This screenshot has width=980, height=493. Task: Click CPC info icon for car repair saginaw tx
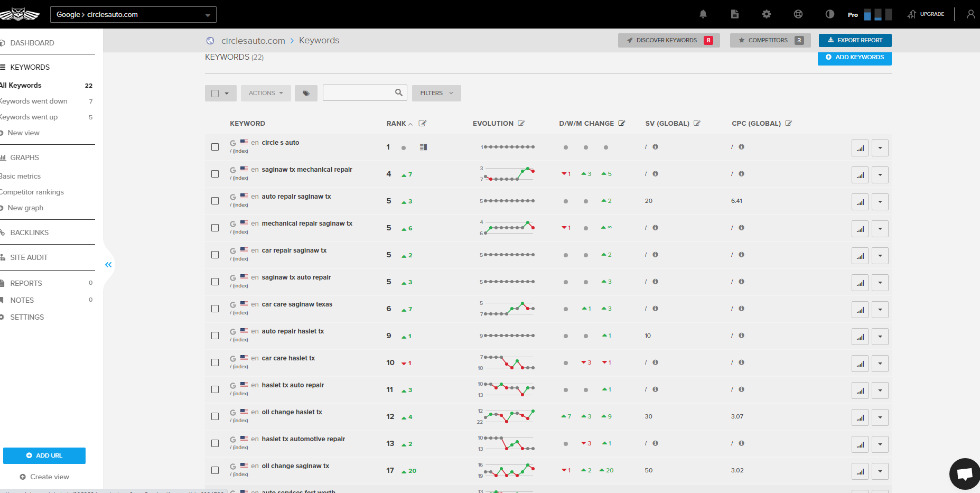(x=742, y=255)
